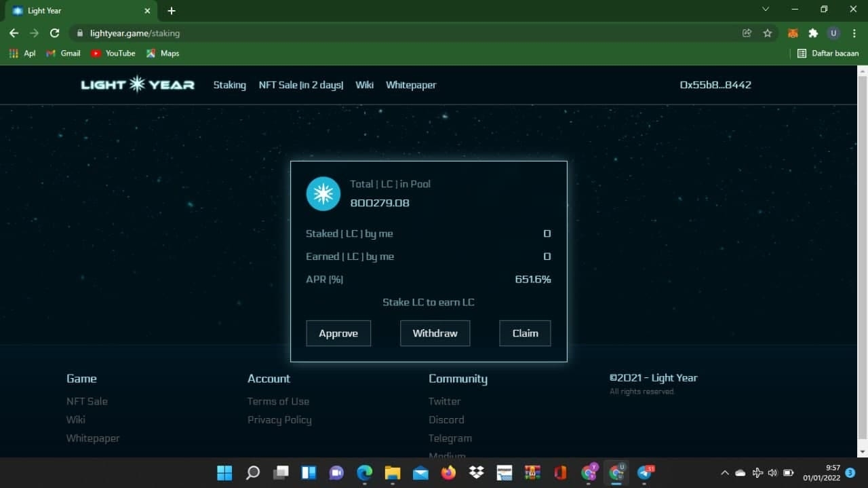This screenshot has height=488, width=868.
Task: Open the Discord community link
Action: coord(446,419)
